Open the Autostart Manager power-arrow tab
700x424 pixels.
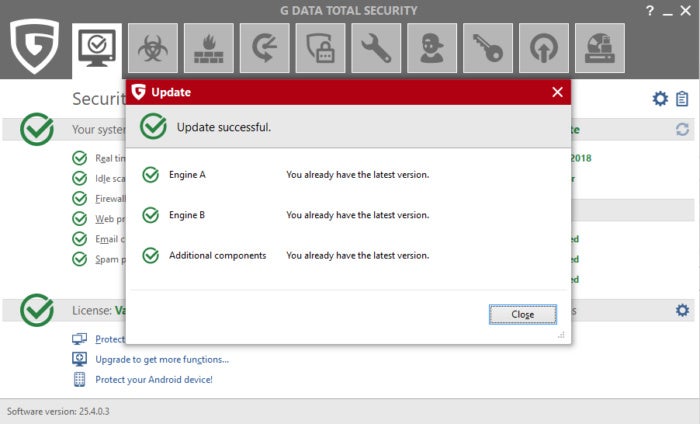pos(543,48)
